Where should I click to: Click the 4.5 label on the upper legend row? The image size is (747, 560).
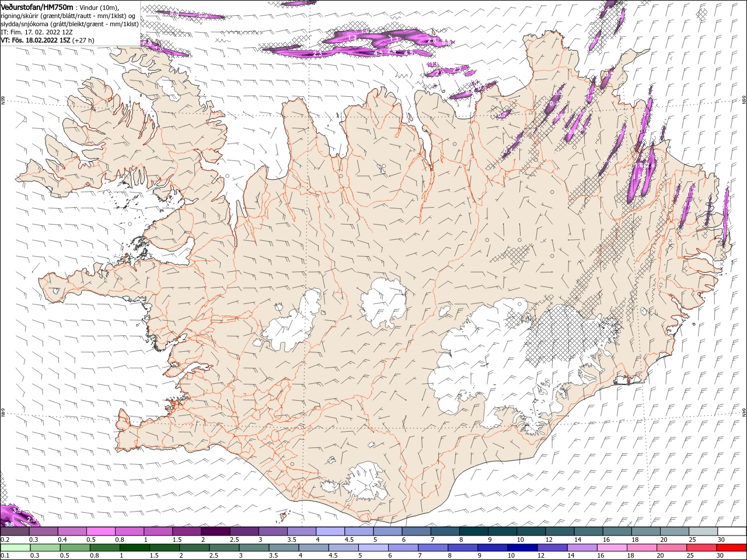pyautogui.click(x=349, y=540)
